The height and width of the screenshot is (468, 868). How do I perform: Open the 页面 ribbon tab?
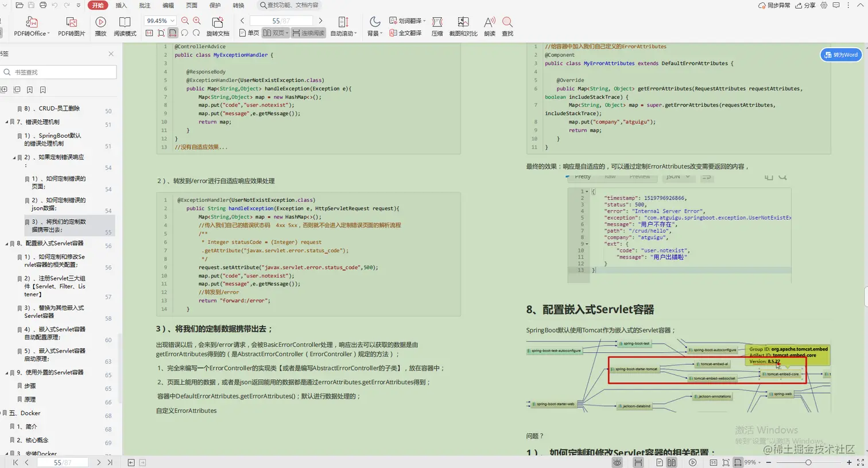pos(192,5)
